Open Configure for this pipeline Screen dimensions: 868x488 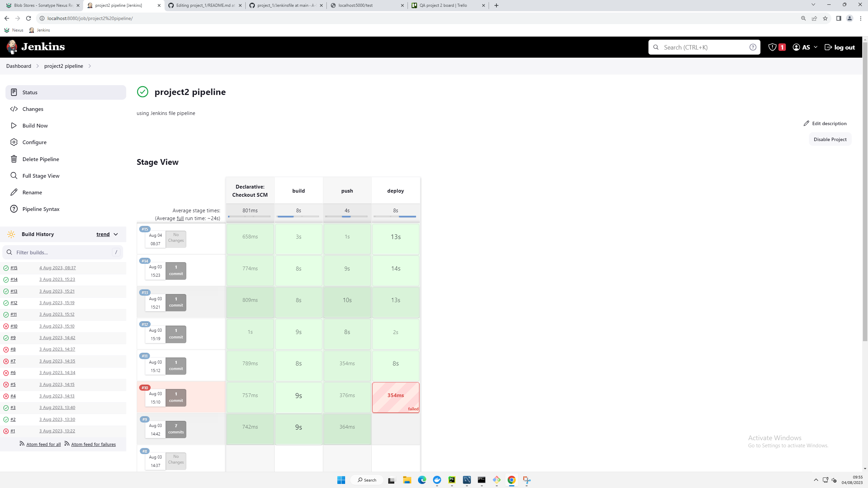[34, 142]
